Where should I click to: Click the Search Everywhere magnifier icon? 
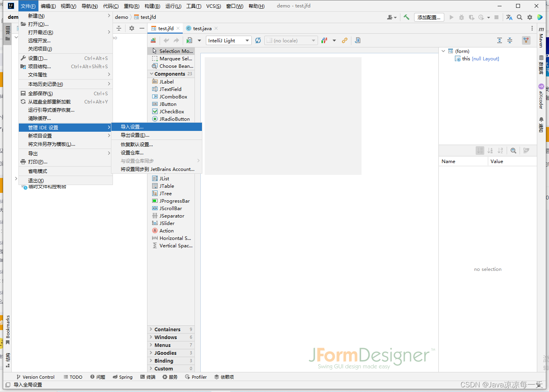coord(520,17)
